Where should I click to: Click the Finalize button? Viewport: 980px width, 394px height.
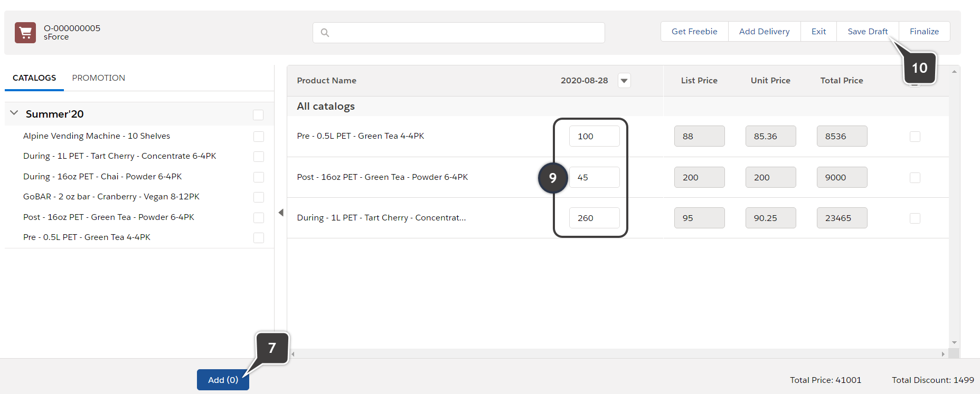[924, 32]
